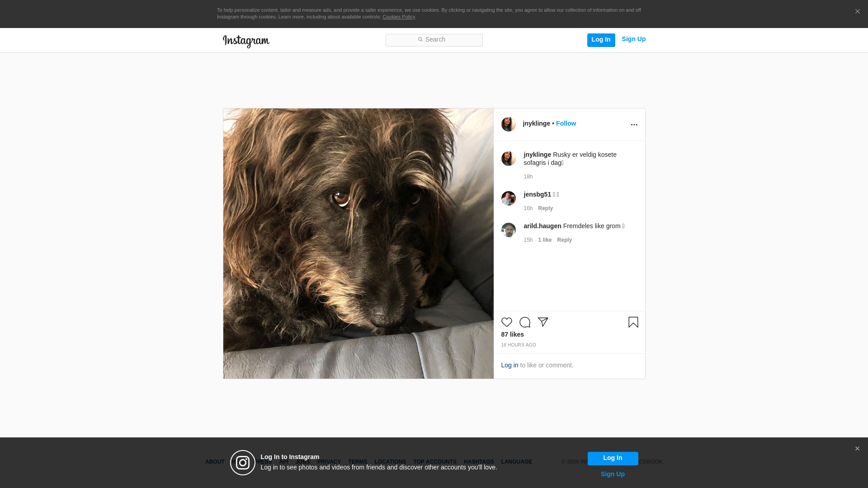The image size is (868, 488).
Task: Open the Cookies Policy link
Action: tap(399, 17)
